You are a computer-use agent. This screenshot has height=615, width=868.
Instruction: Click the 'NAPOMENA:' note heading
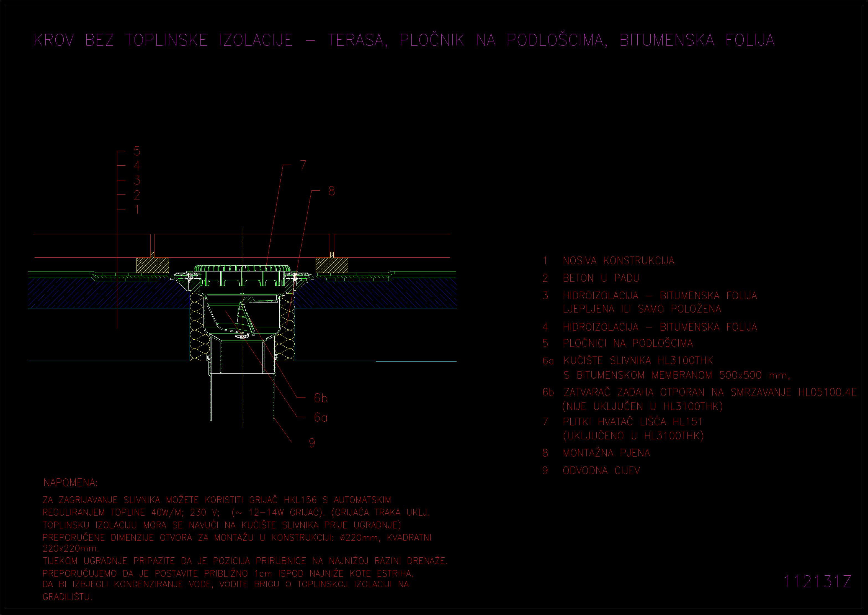click(70, 483)
